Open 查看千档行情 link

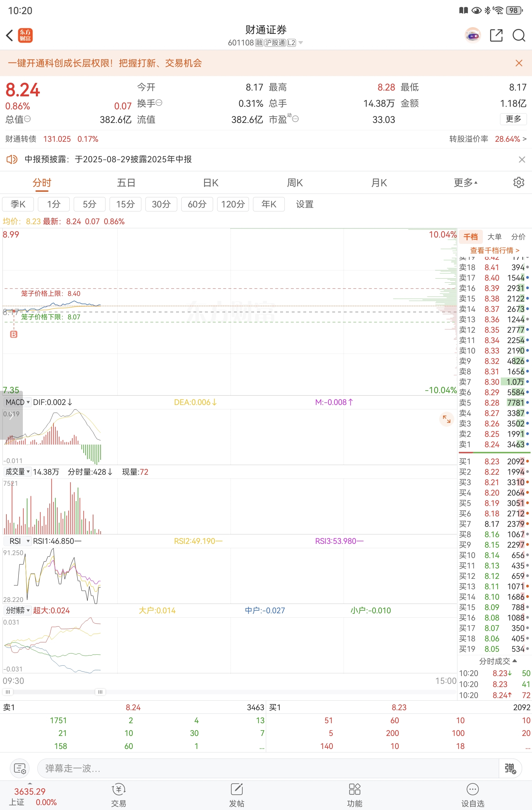point(495,251)
